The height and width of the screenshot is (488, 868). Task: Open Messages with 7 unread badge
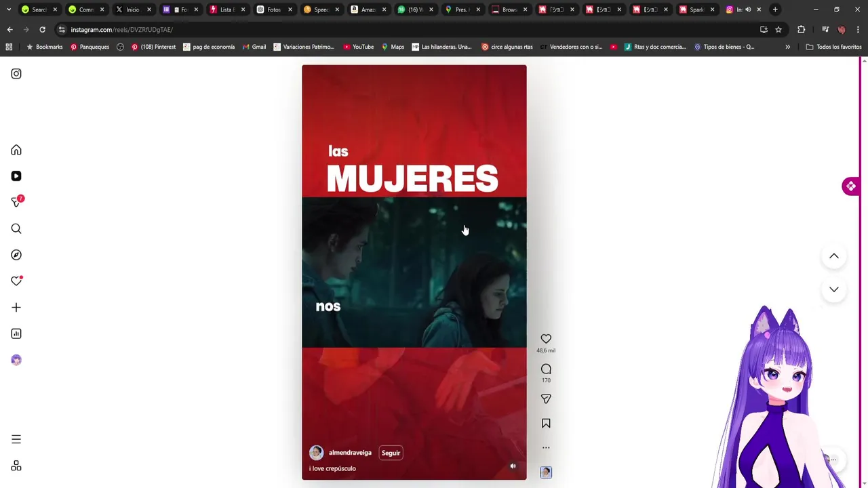click(x=17, y=202)
